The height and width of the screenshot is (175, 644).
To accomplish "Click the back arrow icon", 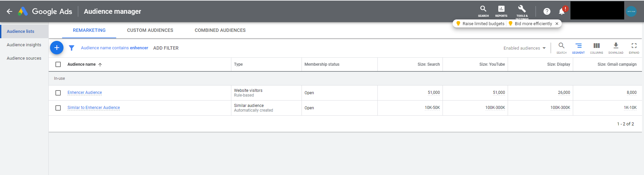I will [x=9, y=11].
